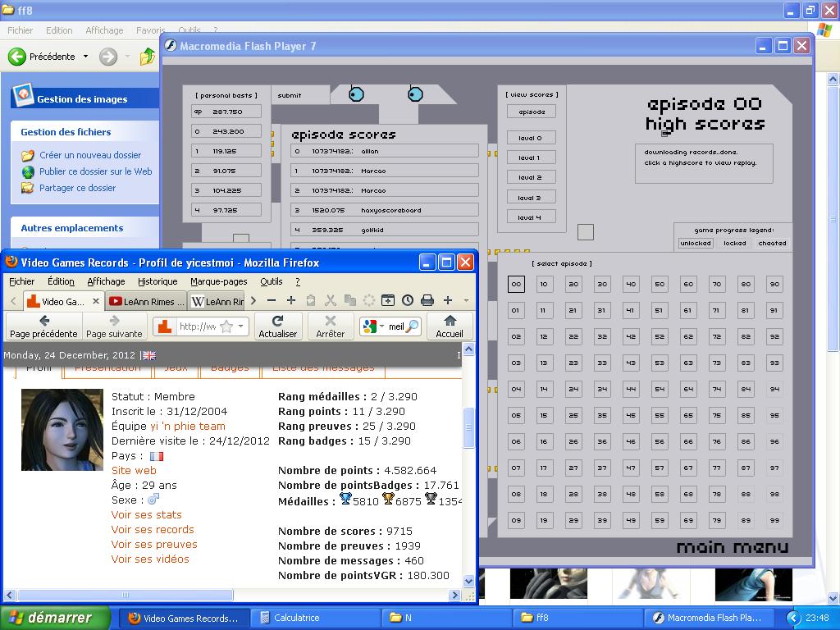Screen dimensions: 840x630
Task: Select episode 45 in the episode grid
Action: click(x=631, y=416)
